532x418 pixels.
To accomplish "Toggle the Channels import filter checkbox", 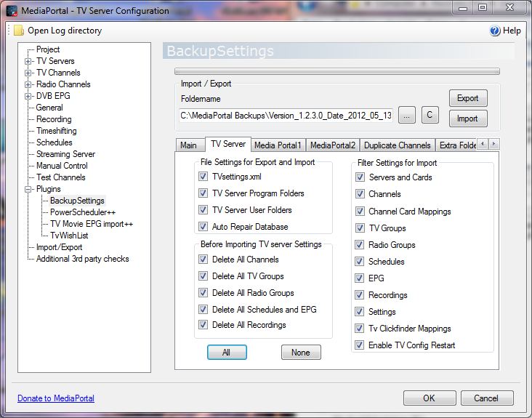I will [x=360, y=194].
